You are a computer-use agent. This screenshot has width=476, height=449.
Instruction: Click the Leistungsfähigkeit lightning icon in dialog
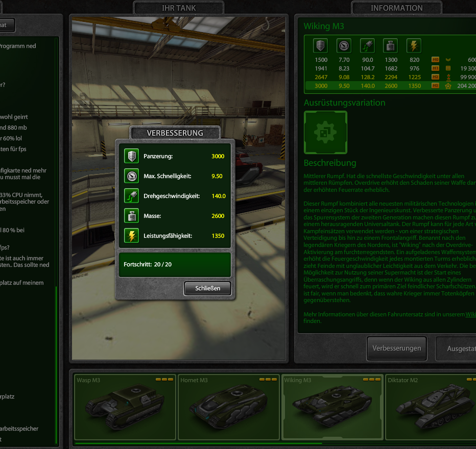[132, 236]
